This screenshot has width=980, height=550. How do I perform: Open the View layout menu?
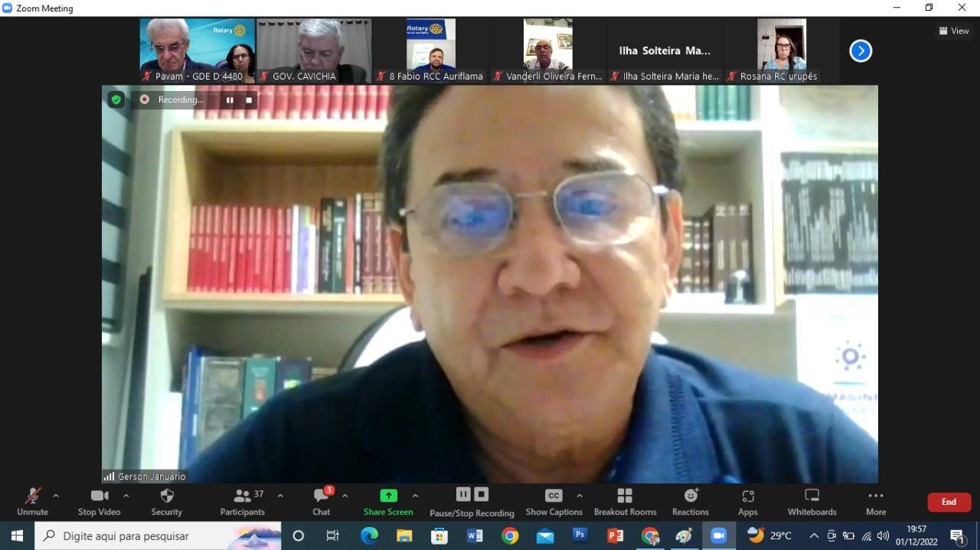pyautogui.click(x=954, y=31)
